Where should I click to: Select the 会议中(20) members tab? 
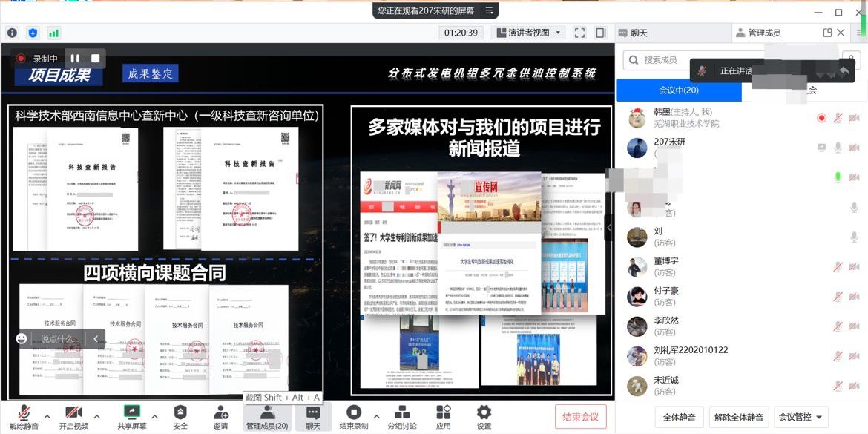point(678,90)
